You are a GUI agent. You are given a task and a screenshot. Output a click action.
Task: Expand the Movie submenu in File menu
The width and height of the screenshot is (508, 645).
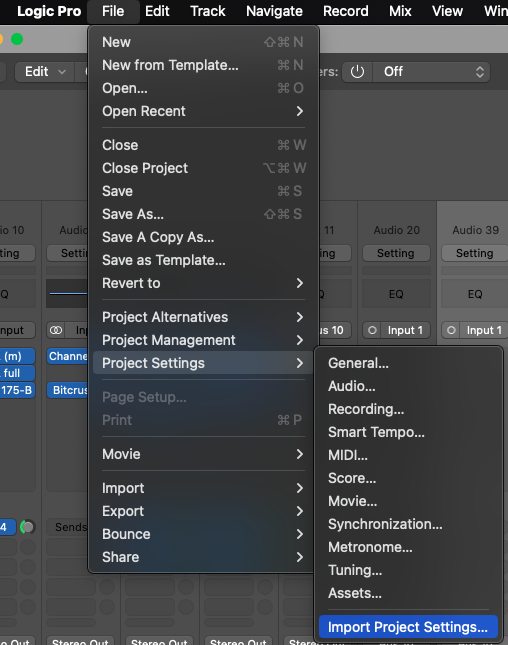[x=203, y=454]
